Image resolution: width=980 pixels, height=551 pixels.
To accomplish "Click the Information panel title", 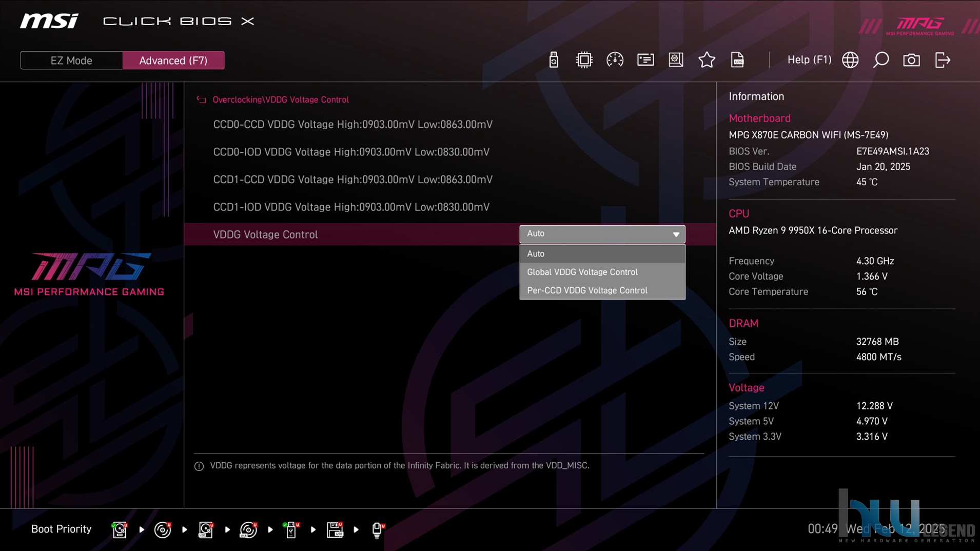I will (x=756, y=96).
